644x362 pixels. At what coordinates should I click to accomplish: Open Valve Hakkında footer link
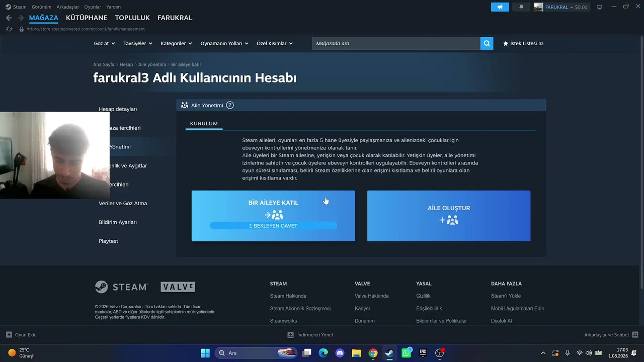coord(371,296)
